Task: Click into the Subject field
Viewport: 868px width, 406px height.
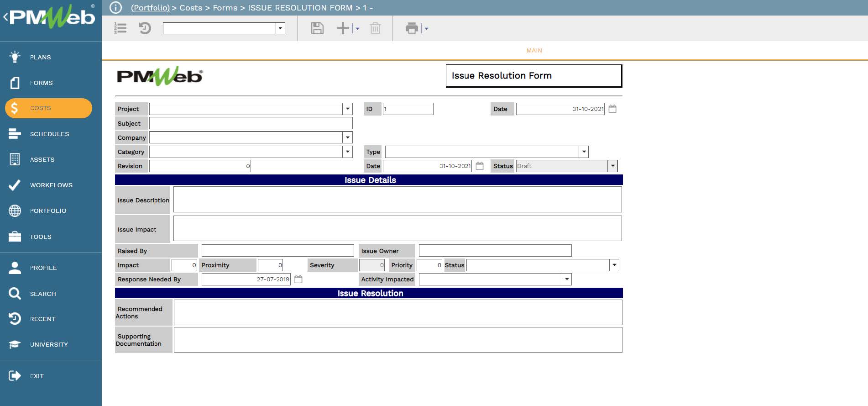Action: (251, 123)
